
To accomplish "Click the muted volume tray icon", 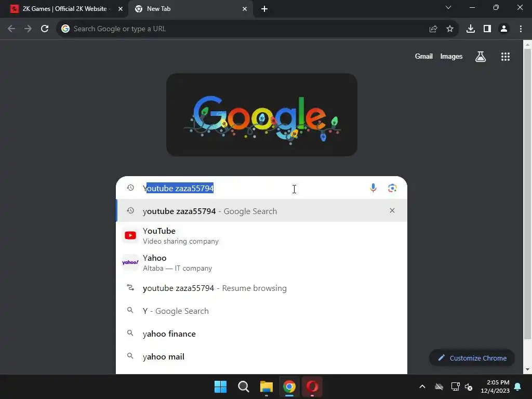I will [x=469, y=387].
